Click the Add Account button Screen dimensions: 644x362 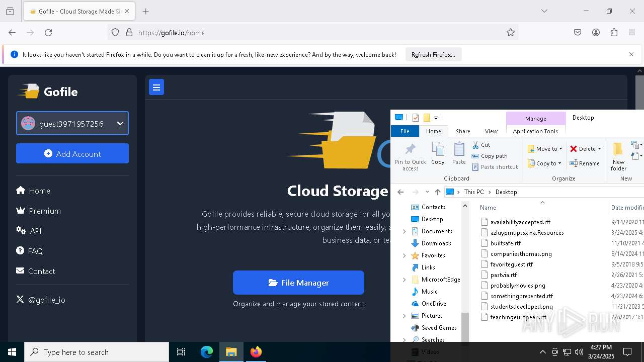click(x=72, y=154)
